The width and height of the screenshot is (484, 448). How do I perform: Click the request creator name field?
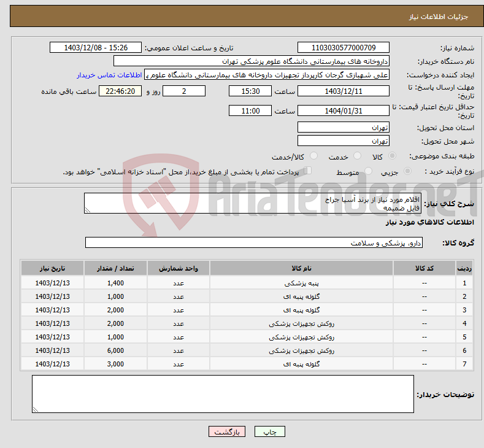267,75
